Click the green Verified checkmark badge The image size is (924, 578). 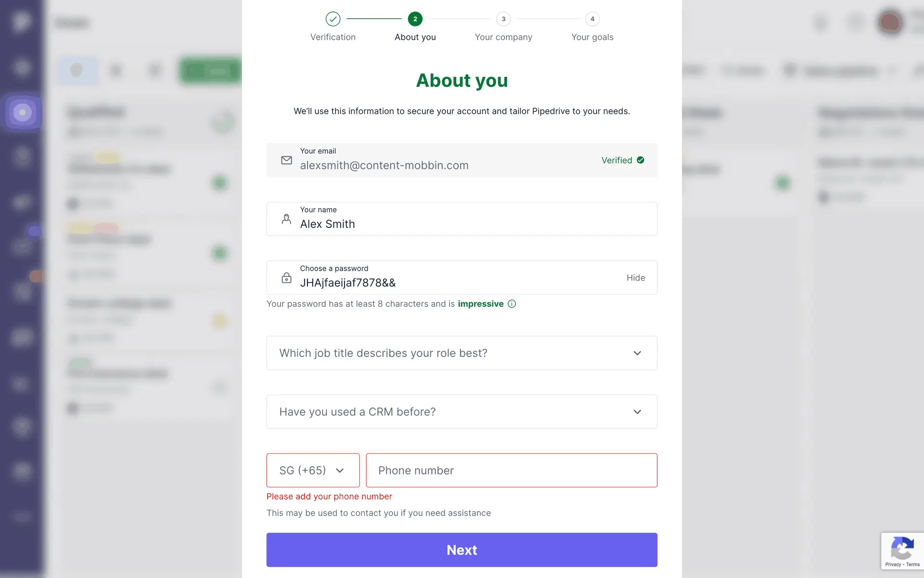pyautogui.click(x=640, y=160)
